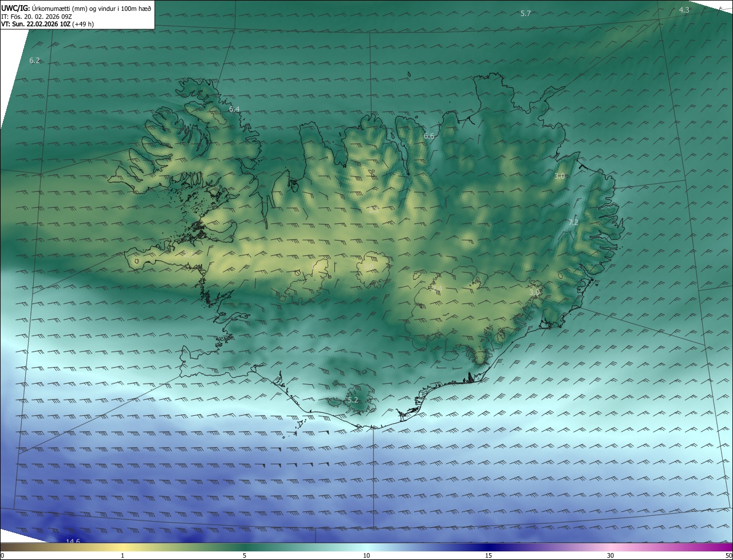Pick the yellow color above tick 1

(123, 547)
